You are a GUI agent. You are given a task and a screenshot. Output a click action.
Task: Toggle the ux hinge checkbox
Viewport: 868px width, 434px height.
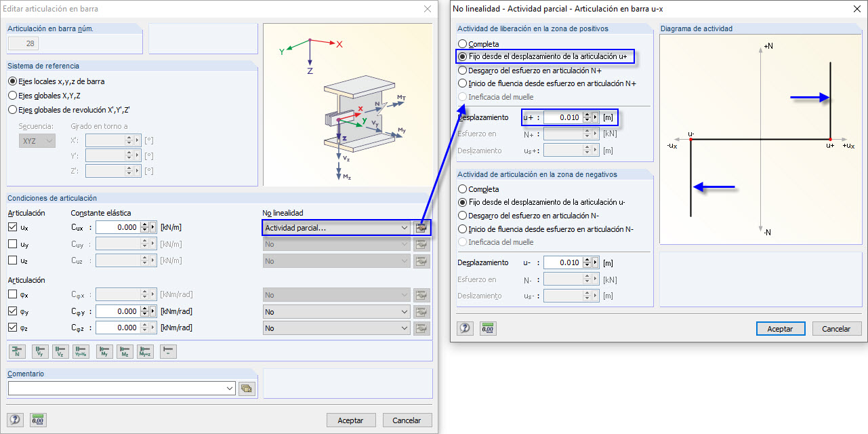[x=12, y=227]
